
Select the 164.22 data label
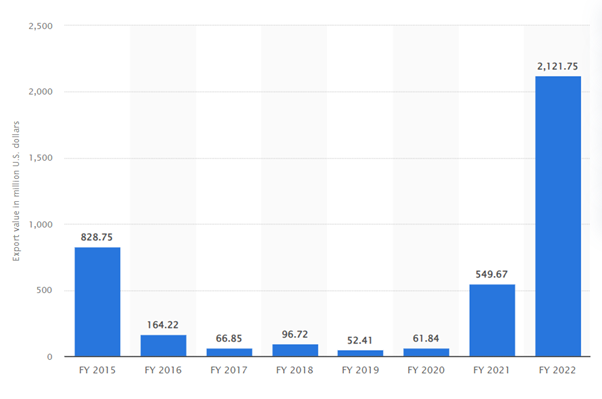pyautogui.click(x=163, y=325)
